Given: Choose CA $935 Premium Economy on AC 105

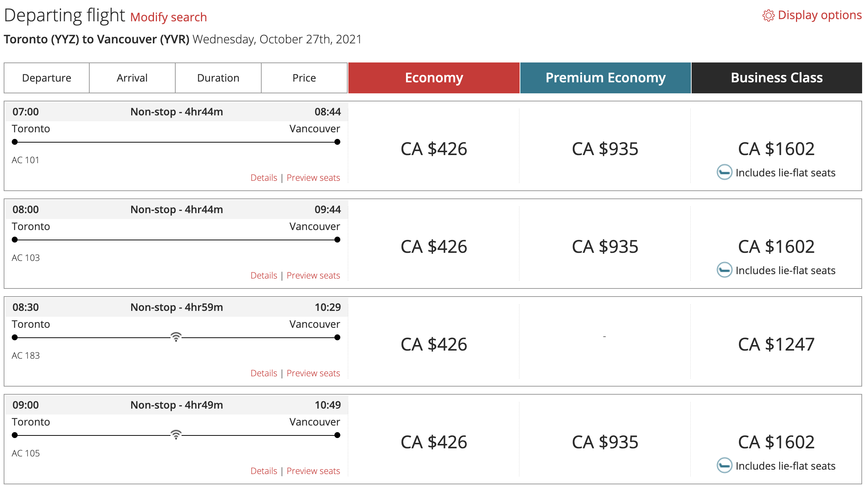Looking at the screenshot, I should coord(605,442).
